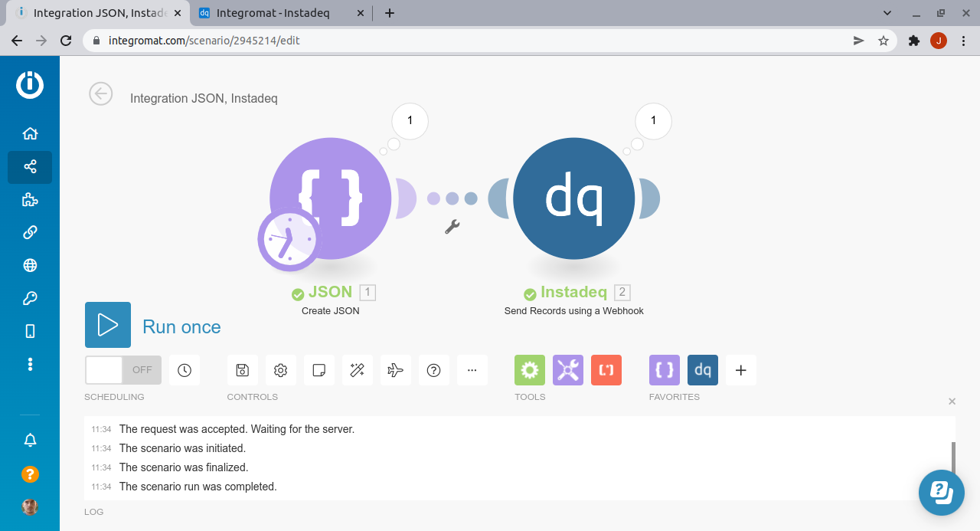Open Keys icon in sidebar
980x531 pixels.
[x=30, y=298]
